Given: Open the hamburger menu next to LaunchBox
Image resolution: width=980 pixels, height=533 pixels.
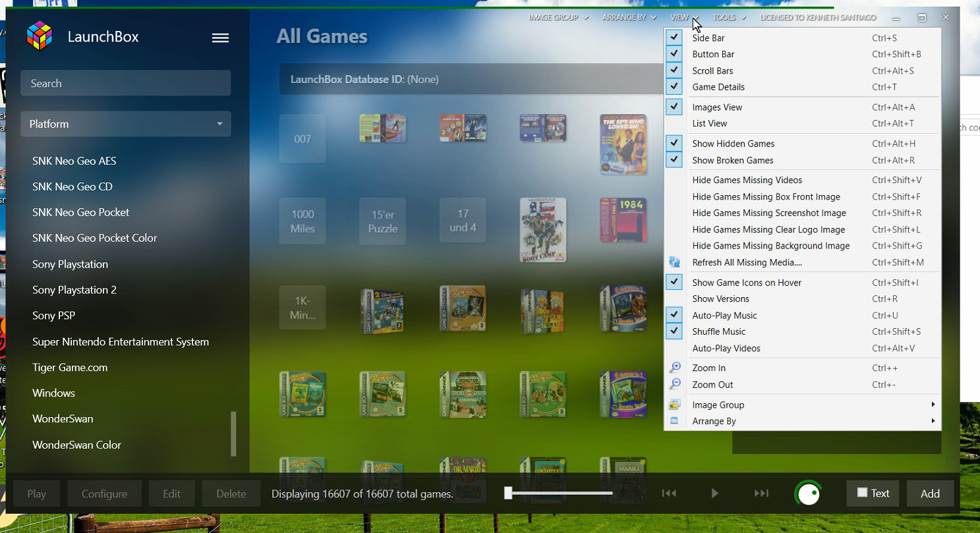Looking at the screenshot, I should (x=220, y=38).
